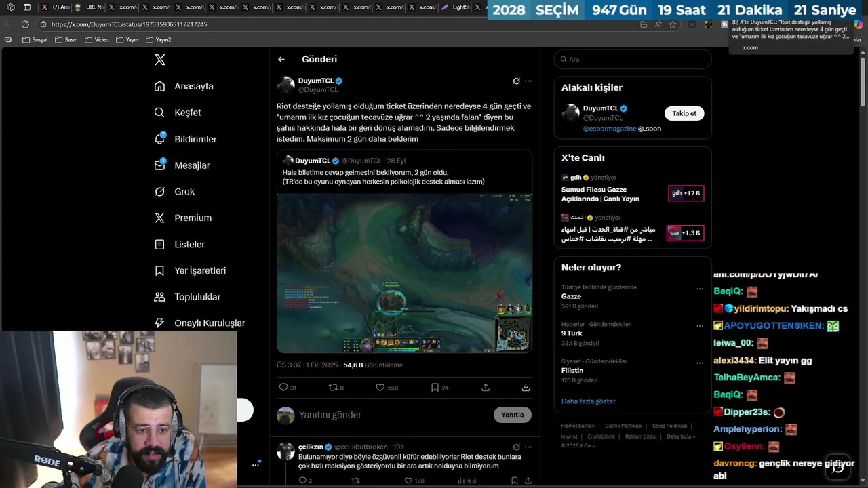
Task: Click the 54,6 B Görüntüleme view count
Action: tap(373, 365)
